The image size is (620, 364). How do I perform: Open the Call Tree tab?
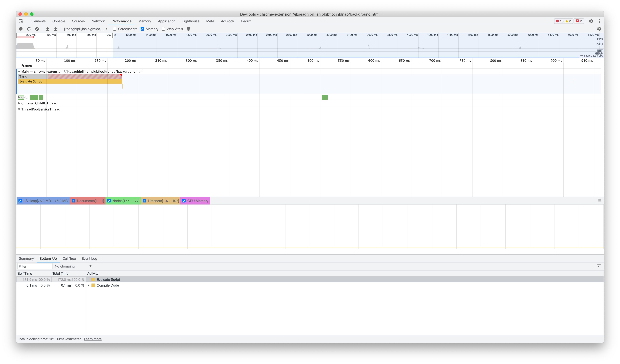(x=69, y=259)
